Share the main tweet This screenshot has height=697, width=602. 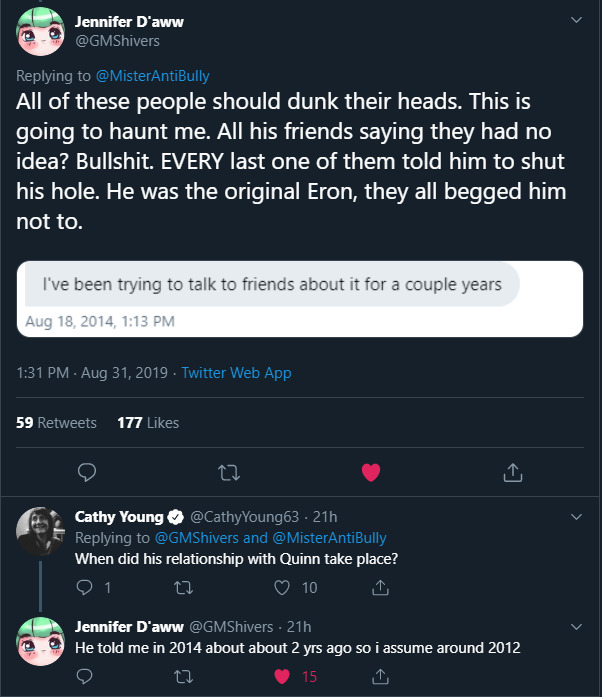point(512,471)
